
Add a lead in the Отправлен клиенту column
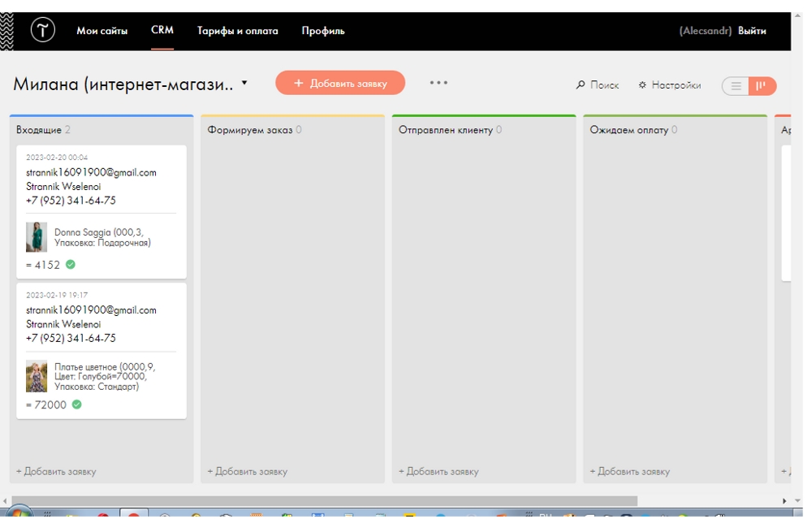tap(438, 471)
